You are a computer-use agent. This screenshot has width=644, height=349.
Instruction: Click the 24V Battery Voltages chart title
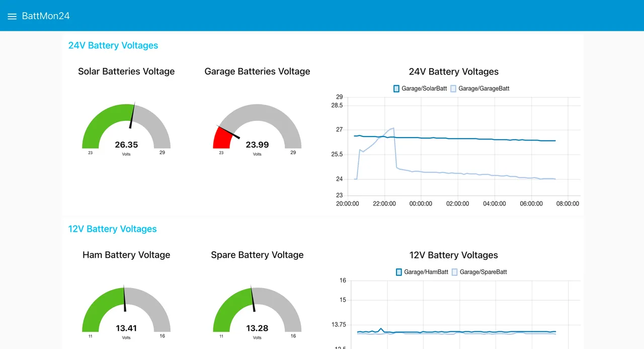454,72
